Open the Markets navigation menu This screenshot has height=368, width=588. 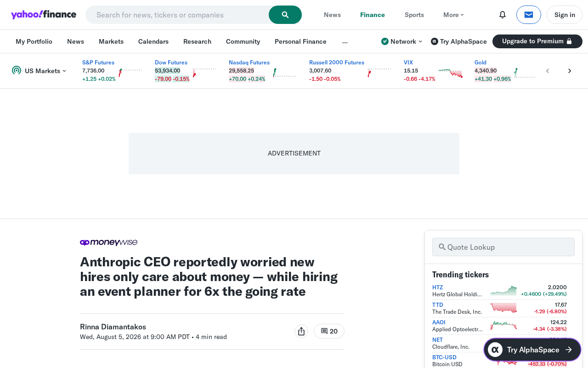coord(111,41)
